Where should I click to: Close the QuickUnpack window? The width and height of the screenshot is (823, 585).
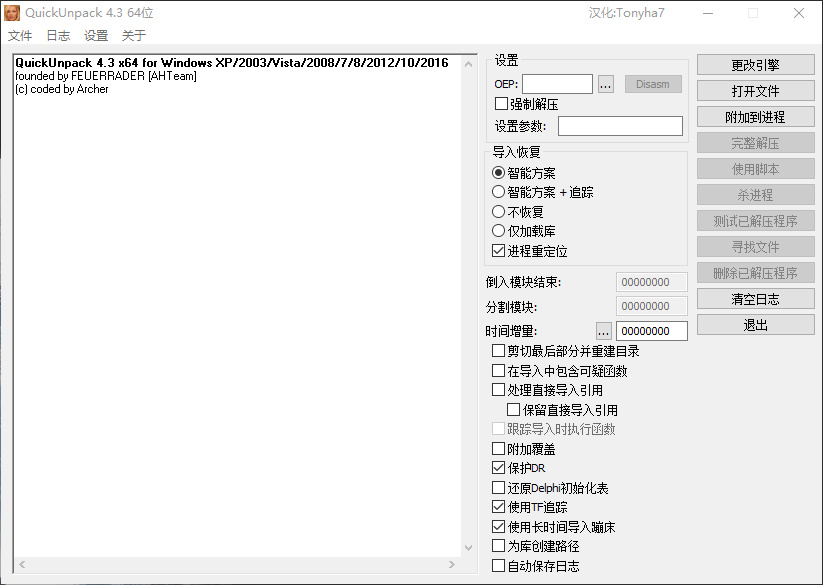pos(799,13)
